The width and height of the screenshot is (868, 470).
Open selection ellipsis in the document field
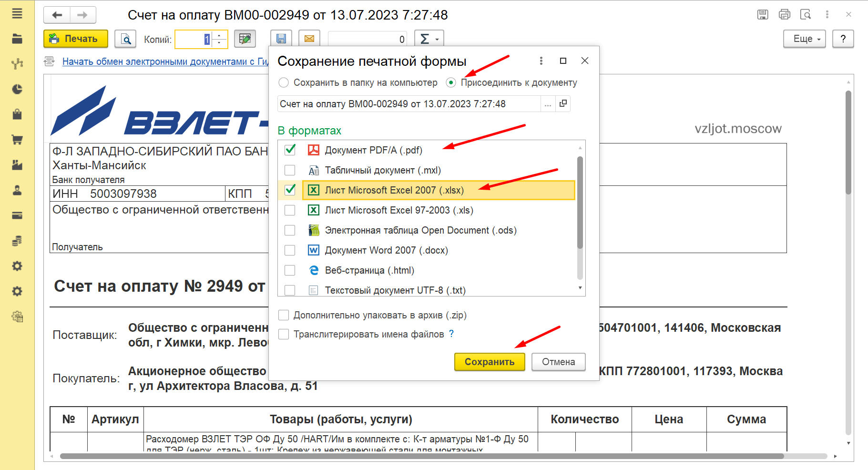548,103
